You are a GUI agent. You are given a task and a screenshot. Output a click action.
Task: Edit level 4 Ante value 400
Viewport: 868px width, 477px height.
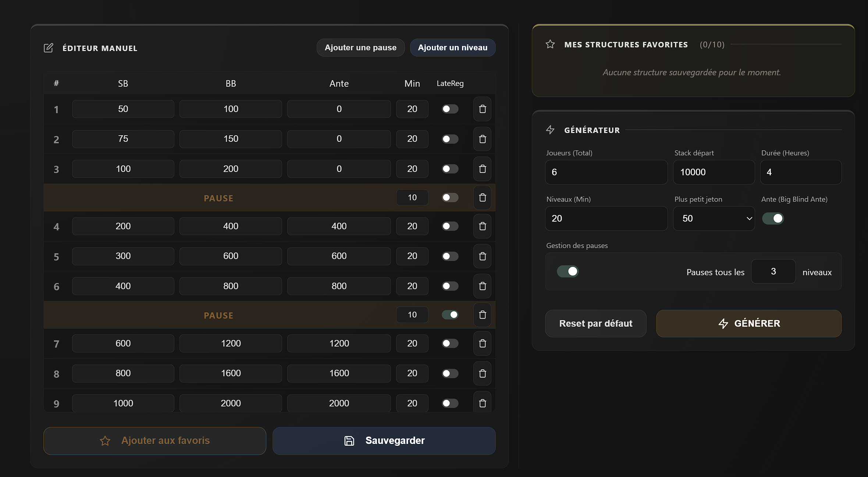tap(339, 226)
